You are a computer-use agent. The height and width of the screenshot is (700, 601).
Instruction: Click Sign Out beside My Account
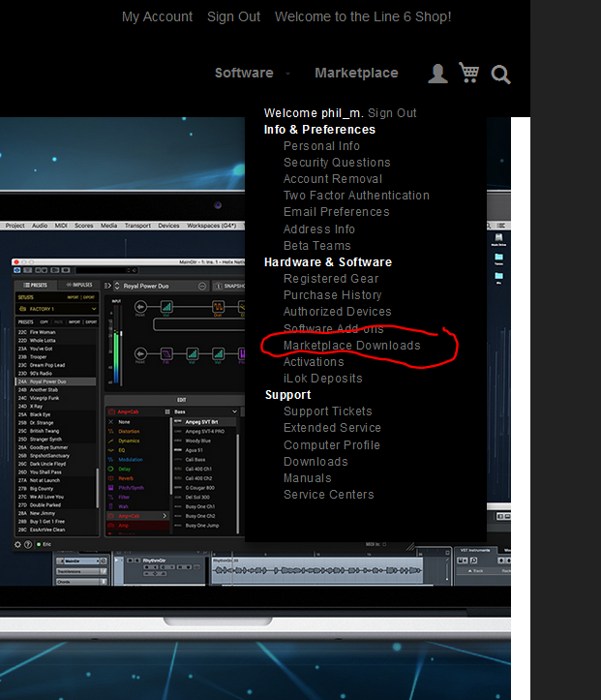point(233,16)
